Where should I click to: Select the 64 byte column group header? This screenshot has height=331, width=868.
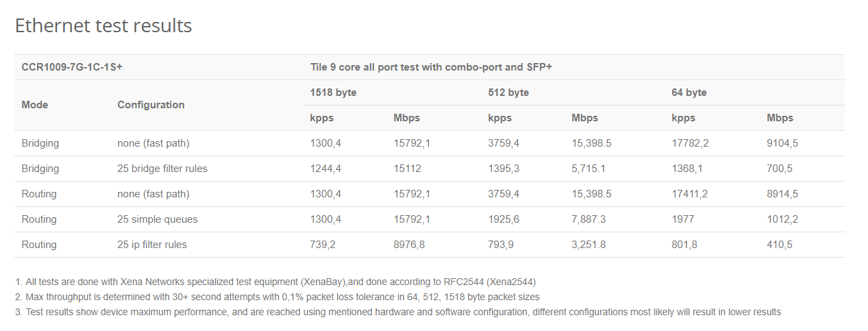point(689,93)
